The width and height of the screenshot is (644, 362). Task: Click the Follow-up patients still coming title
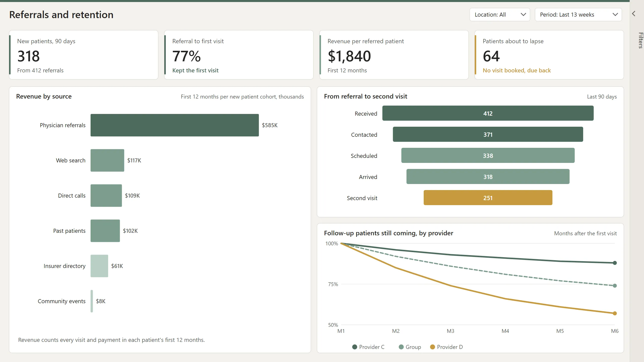388,233
